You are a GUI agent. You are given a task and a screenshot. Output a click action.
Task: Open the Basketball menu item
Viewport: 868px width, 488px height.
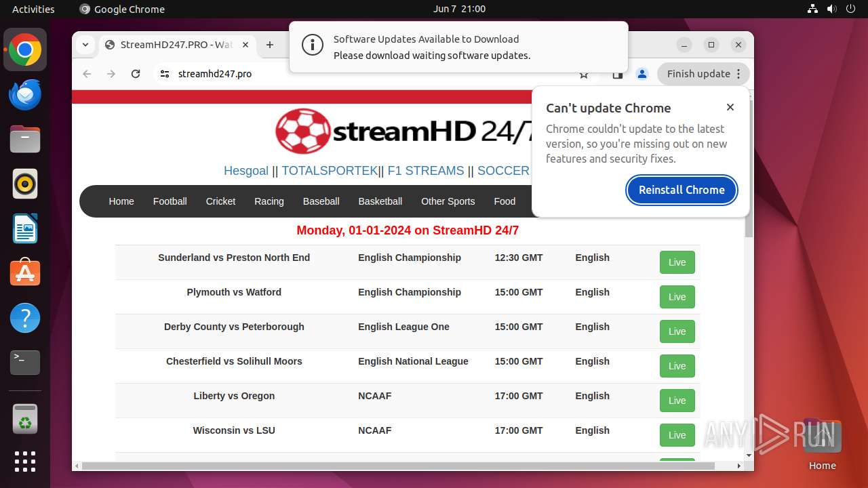(x=380, y=201)
